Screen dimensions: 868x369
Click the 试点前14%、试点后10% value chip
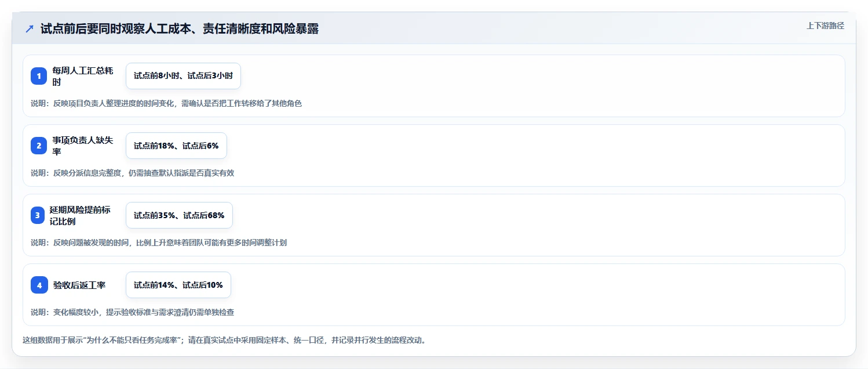[x=178, y=285]
